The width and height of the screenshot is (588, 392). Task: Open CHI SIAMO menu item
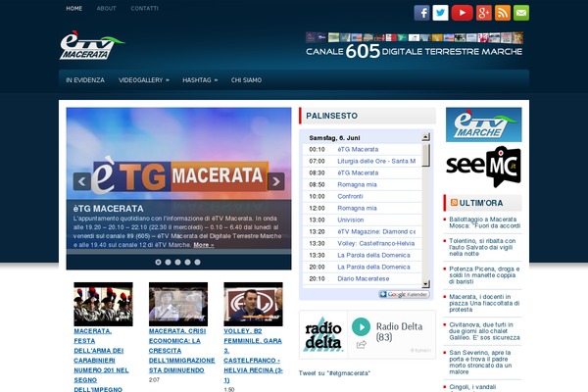(x=246, y=80)
